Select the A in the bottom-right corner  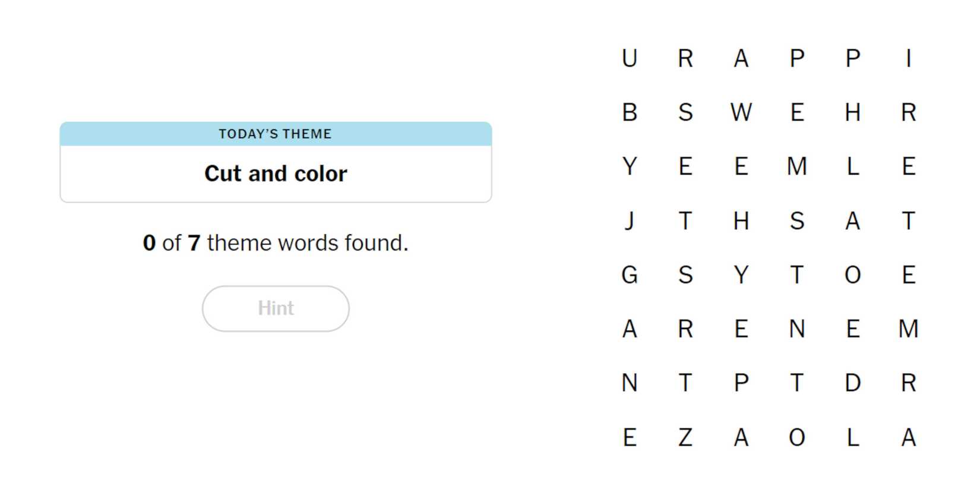908,438
